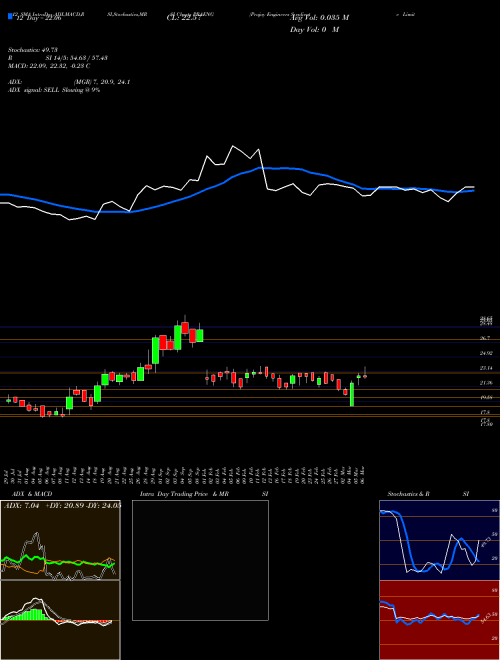Click the 24.92 price axis label
This screenshot has width=500, height=660.
487,353
